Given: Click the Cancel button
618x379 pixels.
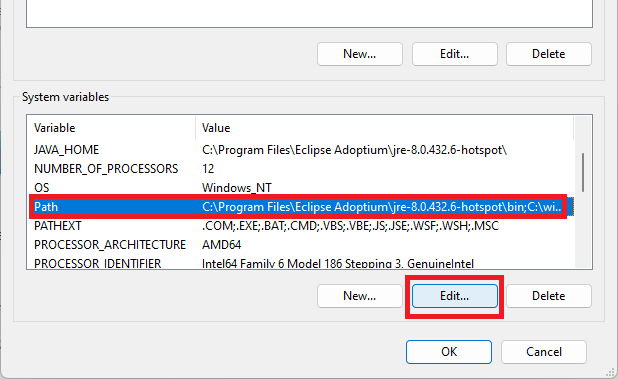Looking at the screenshot, I should [x=544, y=352].
